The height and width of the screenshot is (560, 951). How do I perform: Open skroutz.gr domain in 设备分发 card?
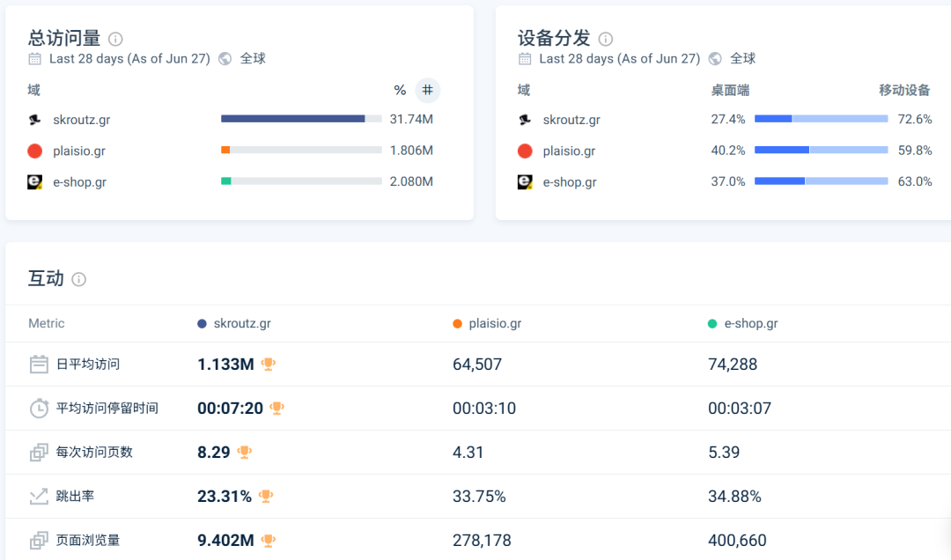(572, 120)
